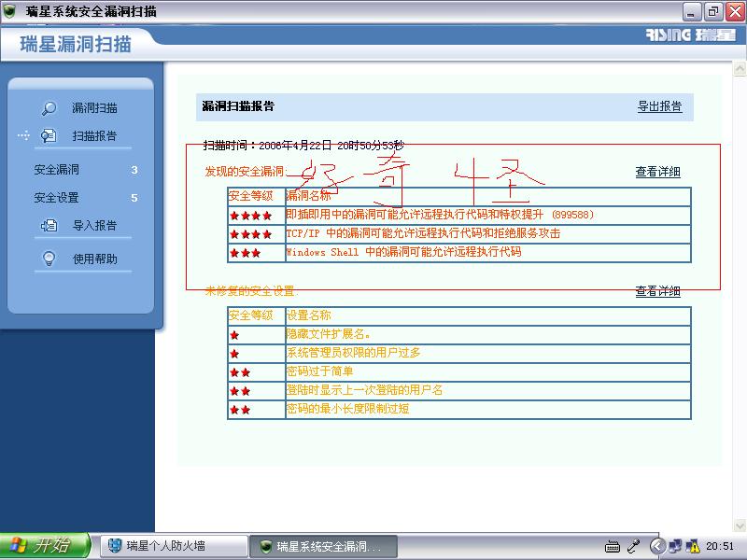The width and height of the screenshot is (747, 560).
Task: Click 查看详细 link for 发现的安全漏洞
Action: 658,172
